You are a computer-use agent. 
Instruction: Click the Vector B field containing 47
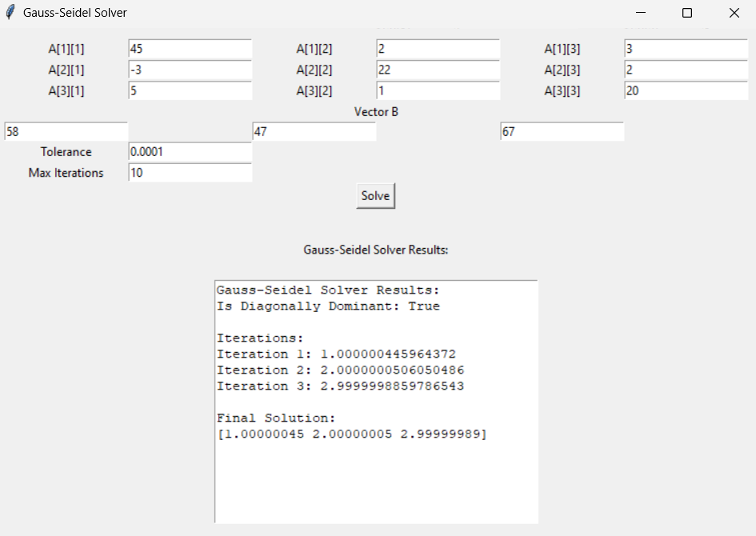tap(313, 131)
